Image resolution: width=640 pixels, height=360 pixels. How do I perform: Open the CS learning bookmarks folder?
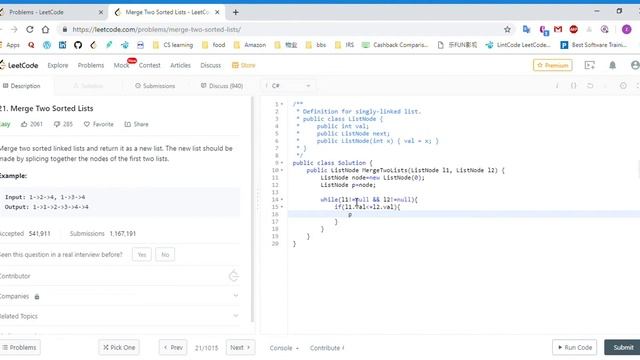coord(173,45)
